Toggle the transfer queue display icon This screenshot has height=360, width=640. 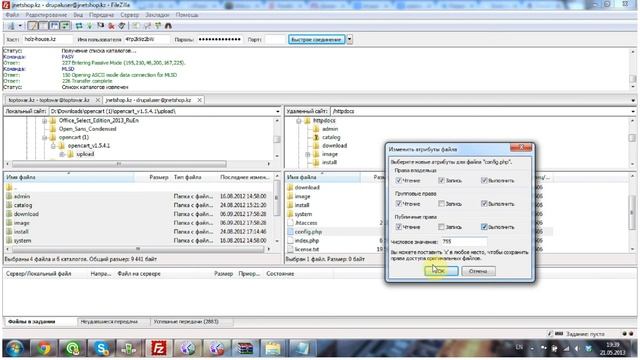65,26
